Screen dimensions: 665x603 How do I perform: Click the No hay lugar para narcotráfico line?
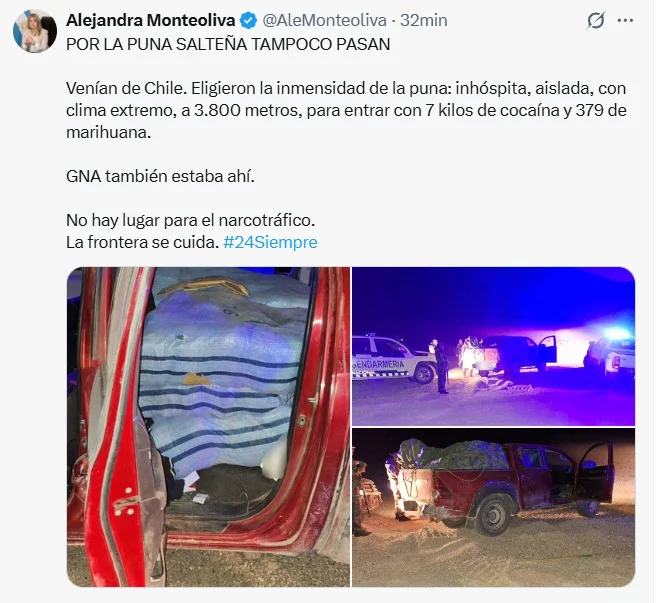190,220
